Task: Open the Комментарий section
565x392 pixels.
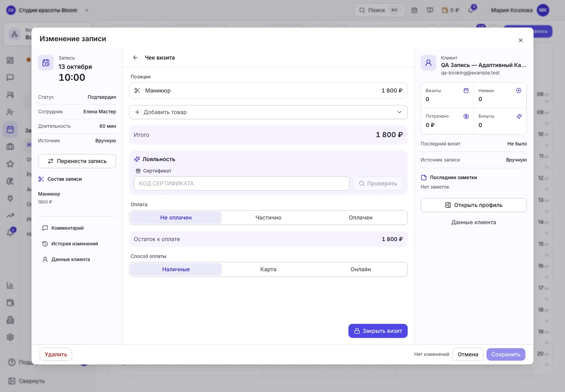Action: [x=63, y=228]
